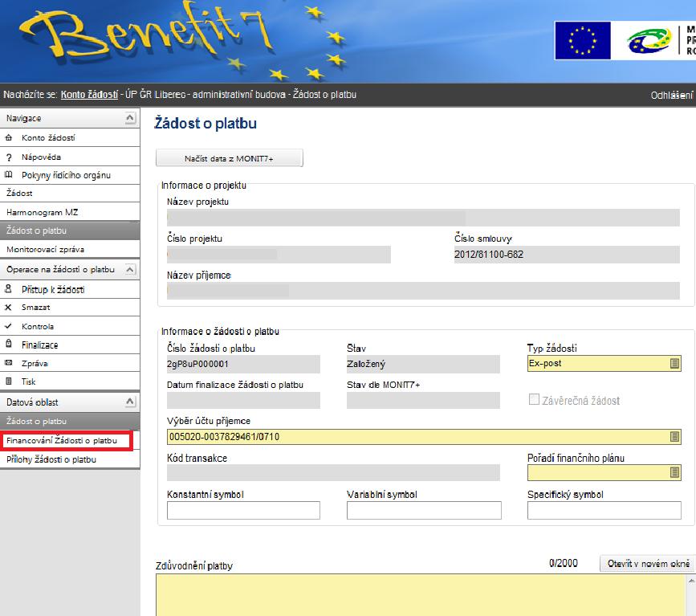
Task: Click the Datum finalizace žádosti o platbu field
Action: coord(243,400)
